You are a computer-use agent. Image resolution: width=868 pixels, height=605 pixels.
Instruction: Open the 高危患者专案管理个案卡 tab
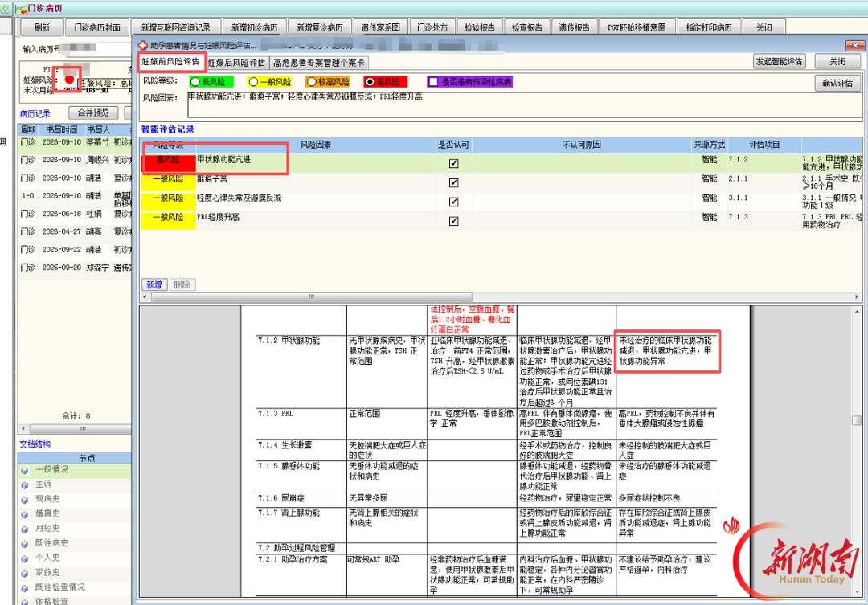click(x=319, y=63)
